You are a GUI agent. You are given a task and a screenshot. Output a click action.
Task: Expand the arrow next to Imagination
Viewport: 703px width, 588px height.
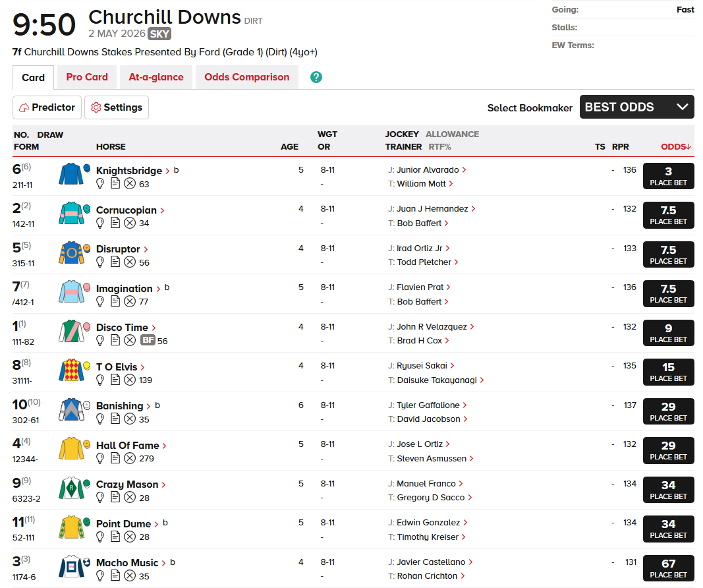coord(158,289)
